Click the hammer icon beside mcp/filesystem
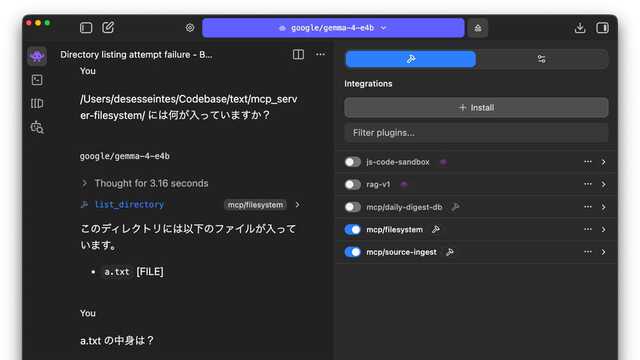 coord(436,229)
